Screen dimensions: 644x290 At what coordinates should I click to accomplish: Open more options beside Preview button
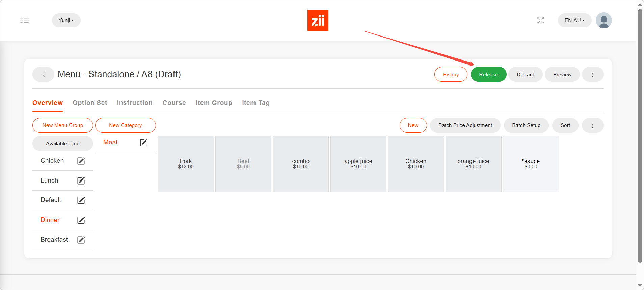pos(593,75)
